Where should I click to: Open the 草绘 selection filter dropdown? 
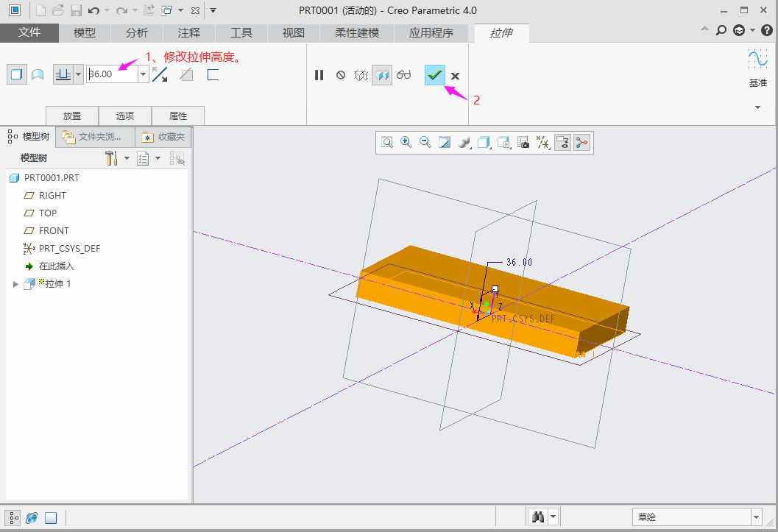tap(756, 517)
